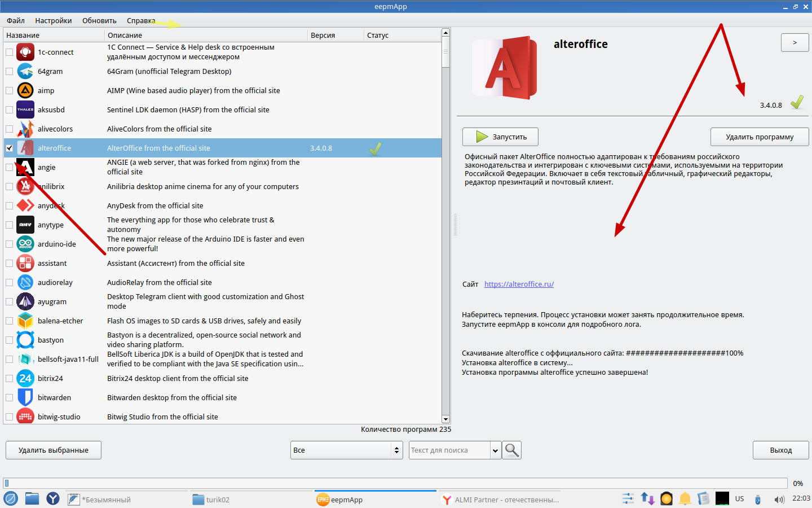The width and height of the screenshot is (812, 508).
Task: Tick the anytype checkbox
Action: click(9, 225)
